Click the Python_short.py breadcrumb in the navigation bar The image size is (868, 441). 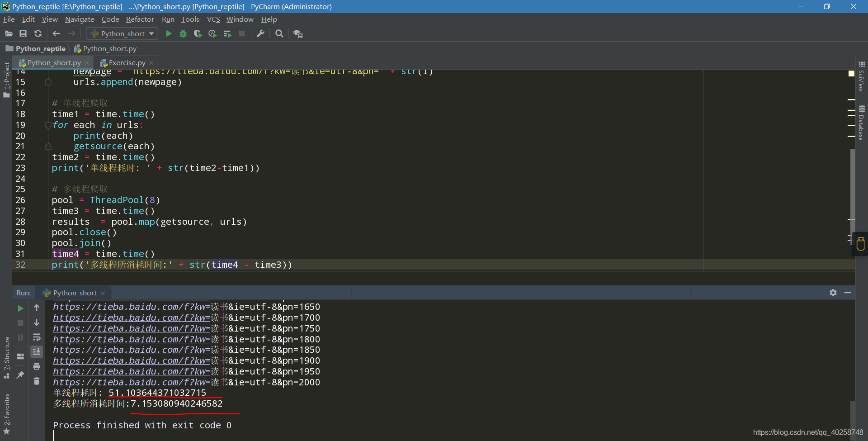click(x=105, y=48)
